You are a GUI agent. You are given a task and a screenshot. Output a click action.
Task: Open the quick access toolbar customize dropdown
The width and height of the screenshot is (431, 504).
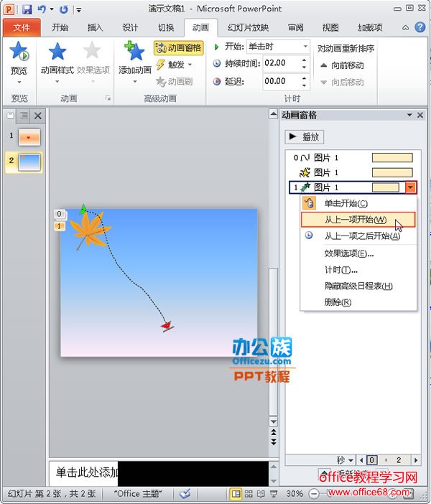point(78,10)
